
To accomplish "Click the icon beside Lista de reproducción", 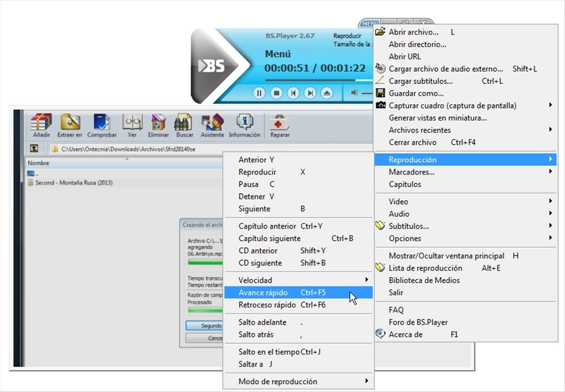I will 380,267.
